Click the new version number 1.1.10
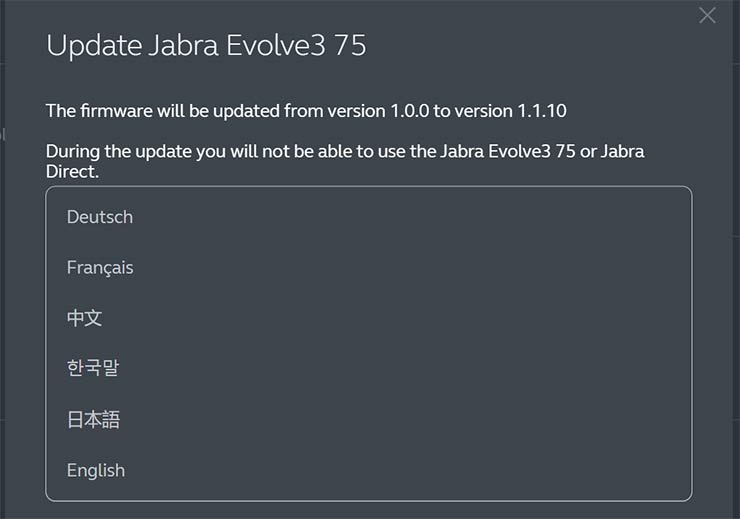Viewport: 740px width, 519px height. 544,110
